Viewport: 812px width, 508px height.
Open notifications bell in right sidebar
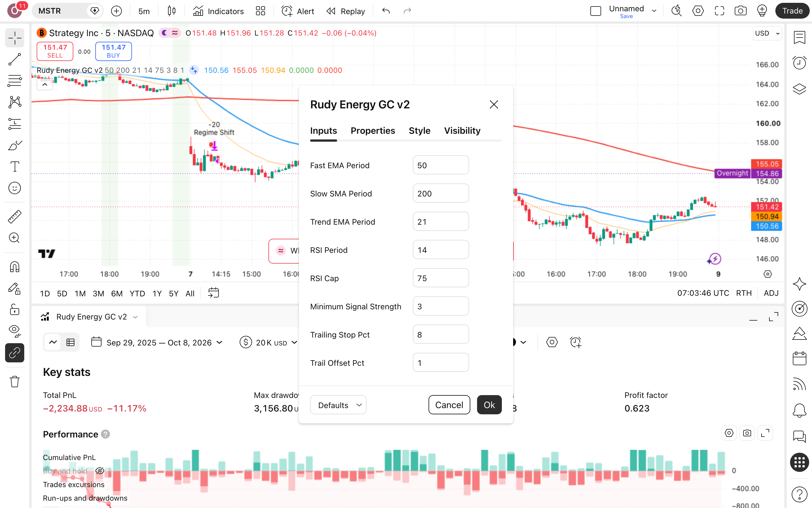(799, 410)
